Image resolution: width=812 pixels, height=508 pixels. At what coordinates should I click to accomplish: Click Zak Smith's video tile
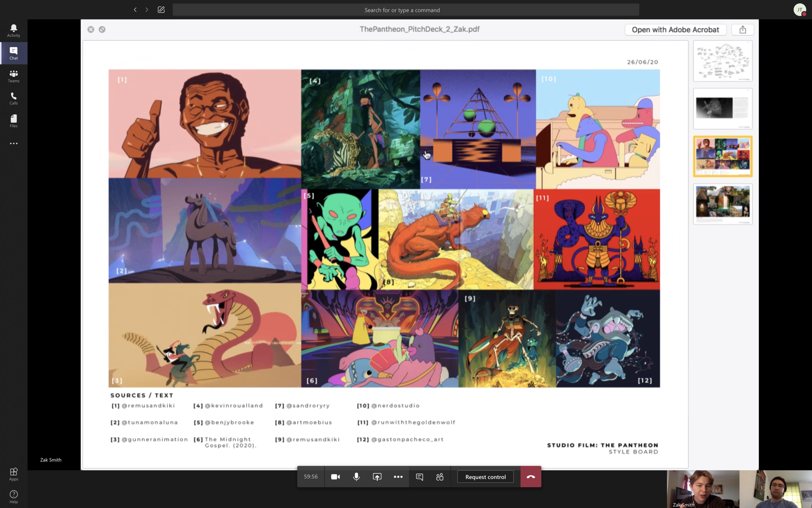pos(703,489)
